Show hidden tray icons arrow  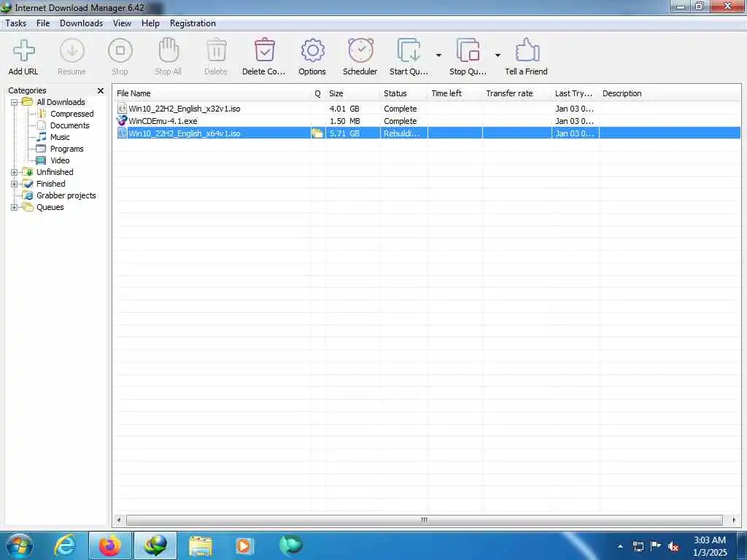pos(620,547)
